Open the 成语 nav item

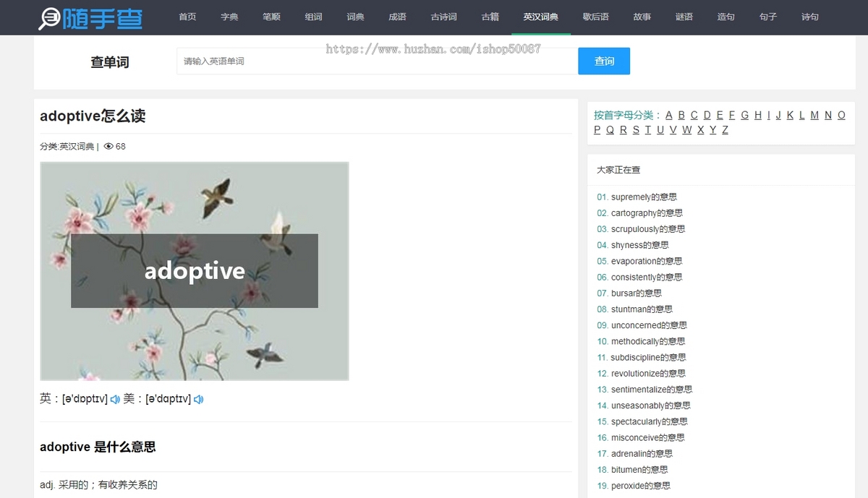tap(397, 17)
